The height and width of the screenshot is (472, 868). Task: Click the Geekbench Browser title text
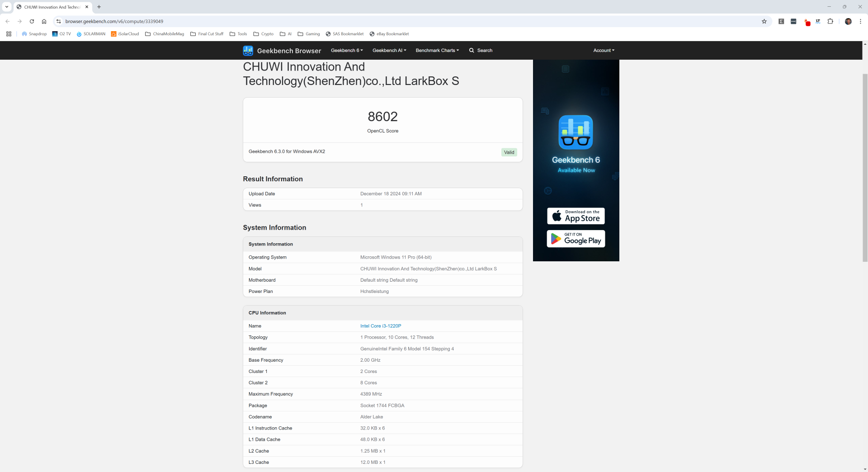289,51
